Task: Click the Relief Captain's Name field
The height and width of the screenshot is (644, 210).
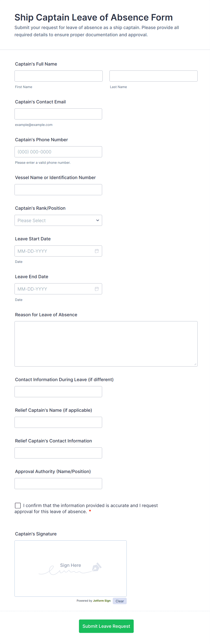Action: (x=58, y=422)
